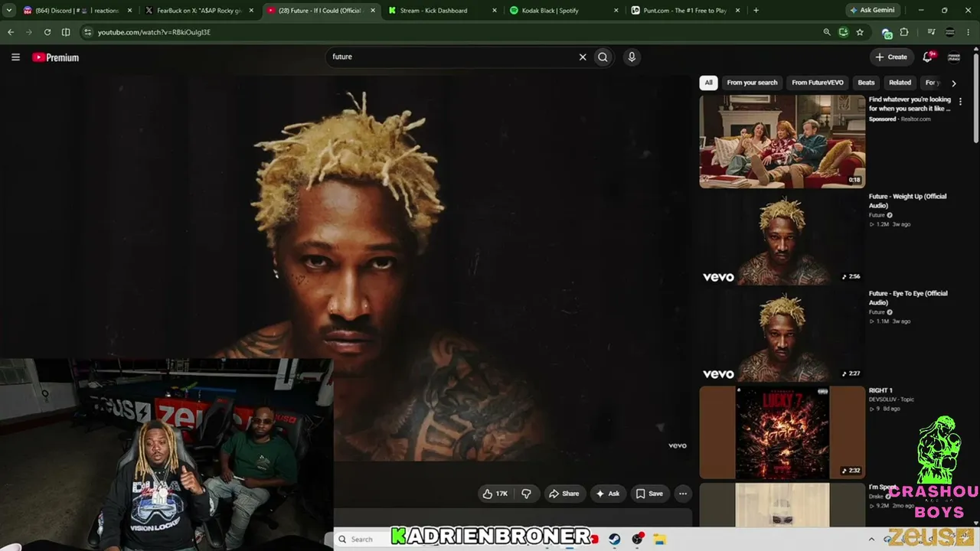980x551 pixels.
Task: Click the Future video player area
Action: pos(346,269)
